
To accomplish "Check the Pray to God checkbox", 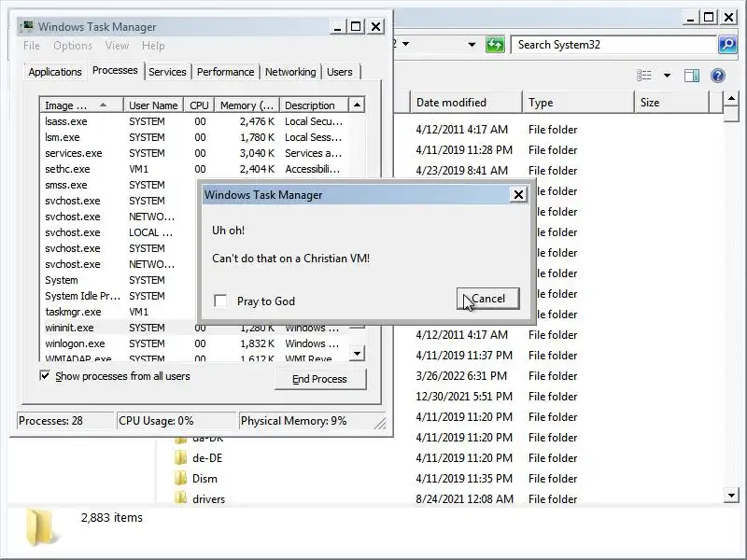I will pyautogui.click(x=220, y=301).
